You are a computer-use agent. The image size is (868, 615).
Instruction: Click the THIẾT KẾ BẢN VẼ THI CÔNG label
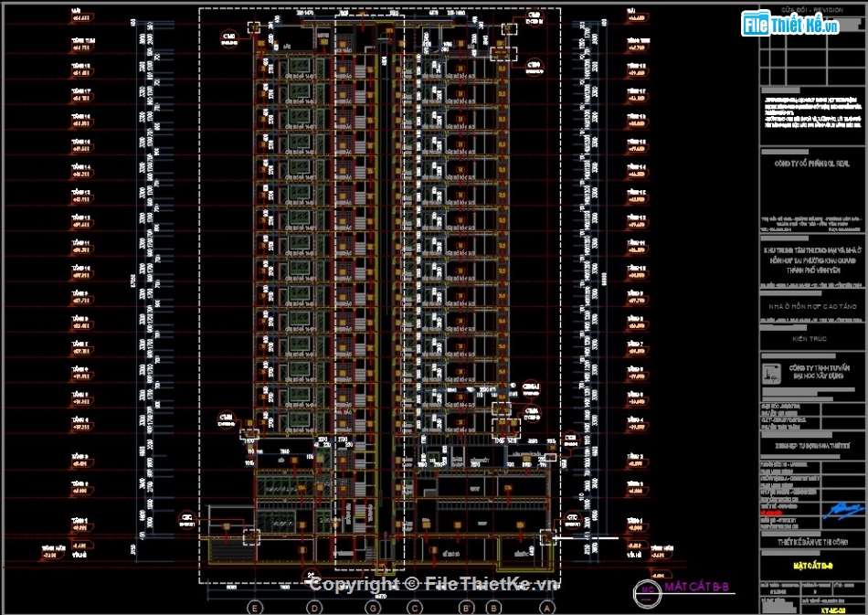(x=813, y=542)
